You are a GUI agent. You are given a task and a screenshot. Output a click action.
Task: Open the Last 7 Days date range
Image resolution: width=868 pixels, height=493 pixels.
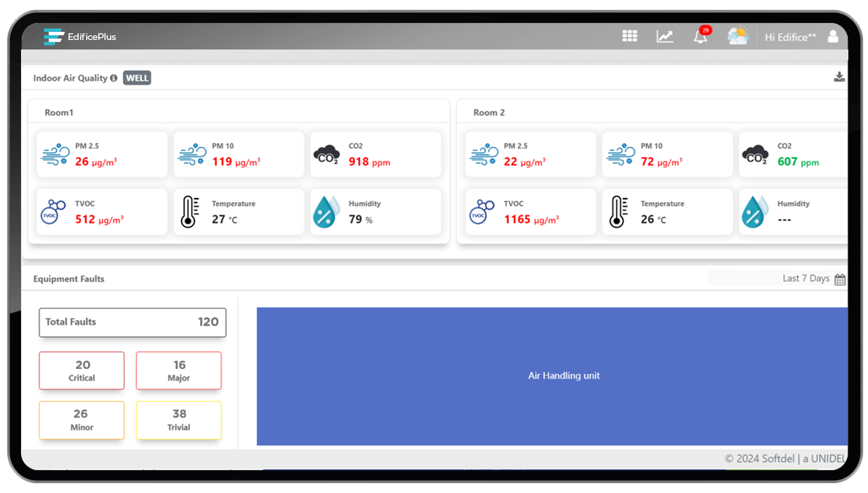tap(806, 278)
